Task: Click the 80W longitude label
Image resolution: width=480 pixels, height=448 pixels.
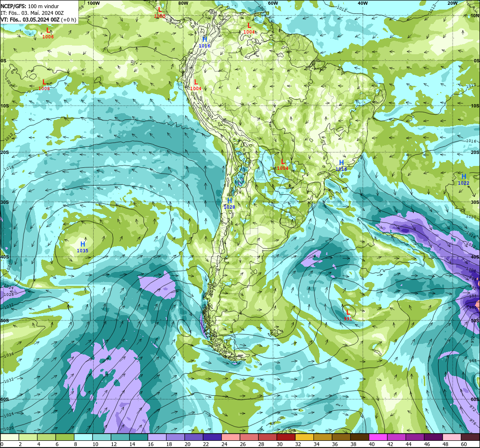Action: pyautogui.click(x=183, y=3)
